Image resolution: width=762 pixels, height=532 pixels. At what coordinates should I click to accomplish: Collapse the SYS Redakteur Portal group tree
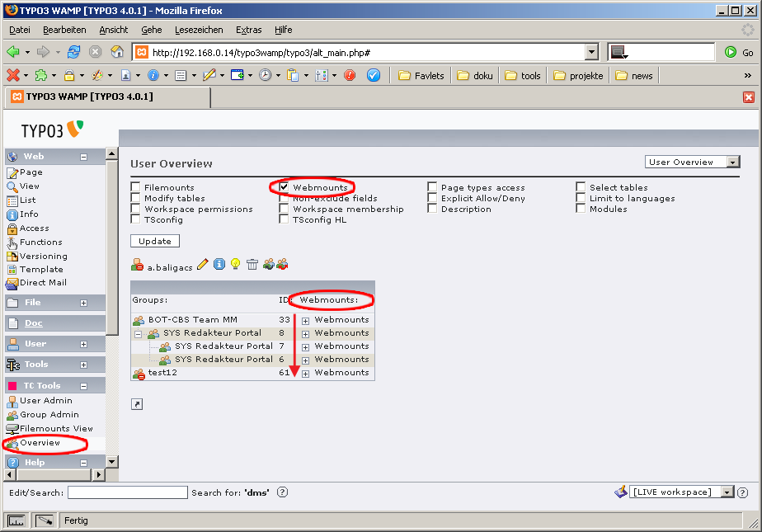pyautogui.click(x=139, y=334)
